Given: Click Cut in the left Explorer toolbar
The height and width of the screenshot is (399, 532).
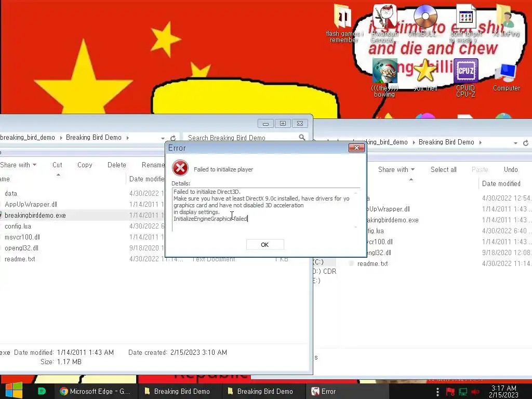Looking at the screenshot, I should tap(57, 165).
